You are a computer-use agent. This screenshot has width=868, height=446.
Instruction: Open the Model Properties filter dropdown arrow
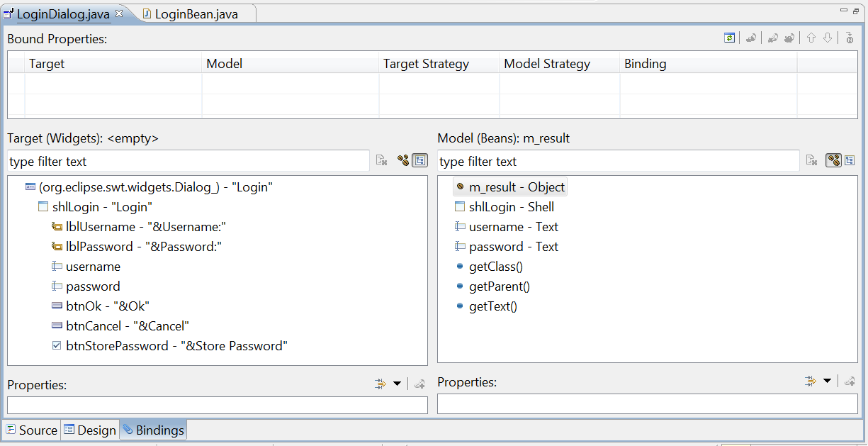pyautogui.click(x=827, y=381)
